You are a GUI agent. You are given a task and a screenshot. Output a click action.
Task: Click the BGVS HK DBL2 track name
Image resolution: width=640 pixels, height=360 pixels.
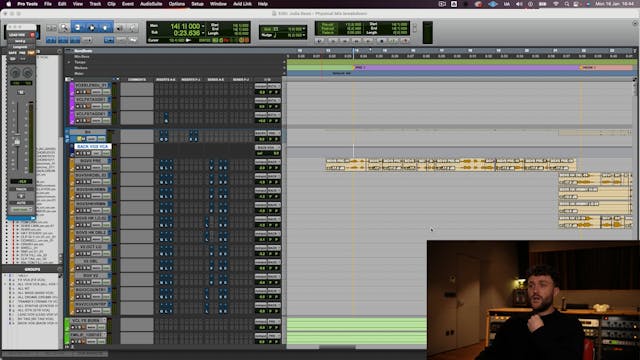point(91,232)
